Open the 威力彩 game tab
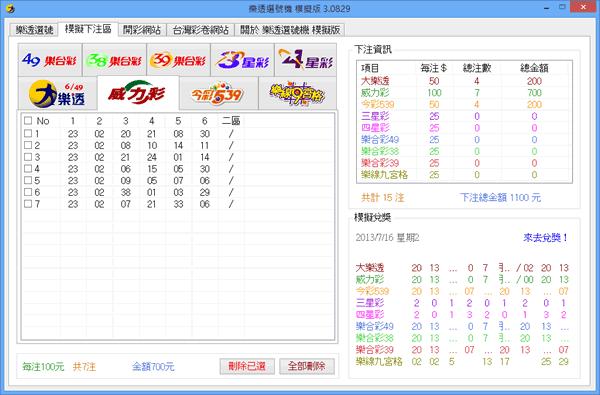The width and height of the screenshot is (600, 395). (138, 93)
